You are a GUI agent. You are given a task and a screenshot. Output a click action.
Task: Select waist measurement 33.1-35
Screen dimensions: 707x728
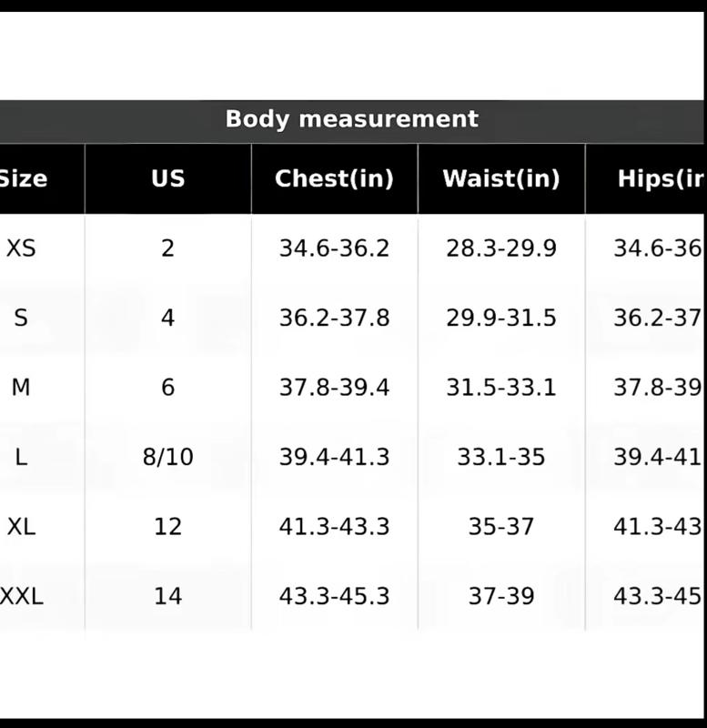(500, 457)
